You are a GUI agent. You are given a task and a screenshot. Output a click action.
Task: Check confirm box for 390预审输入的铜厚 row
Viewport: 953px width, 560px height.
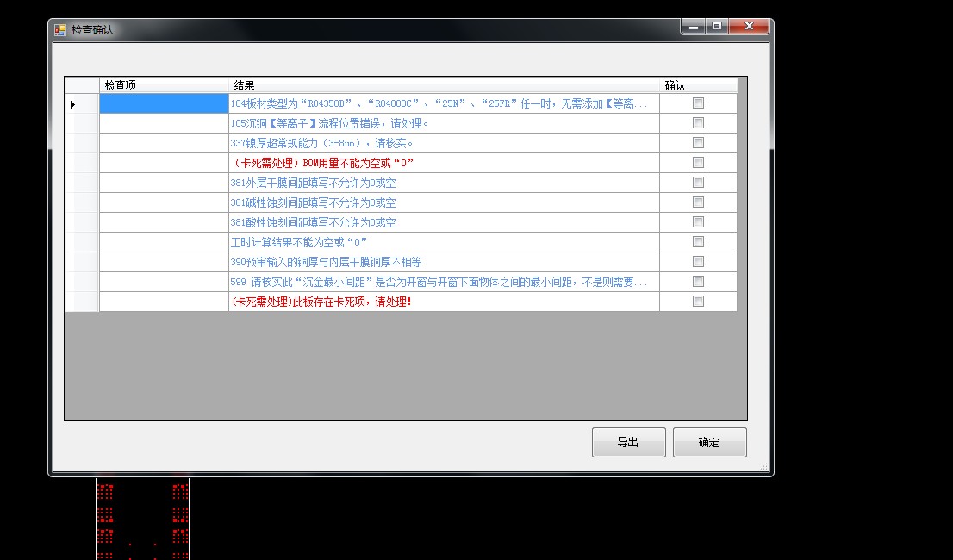tap(698, 262)
